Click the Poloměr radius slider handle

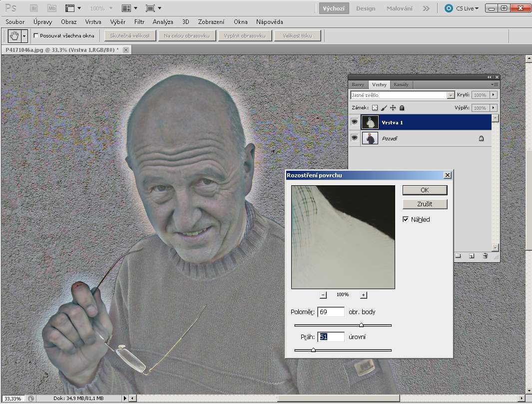[361, 325]
